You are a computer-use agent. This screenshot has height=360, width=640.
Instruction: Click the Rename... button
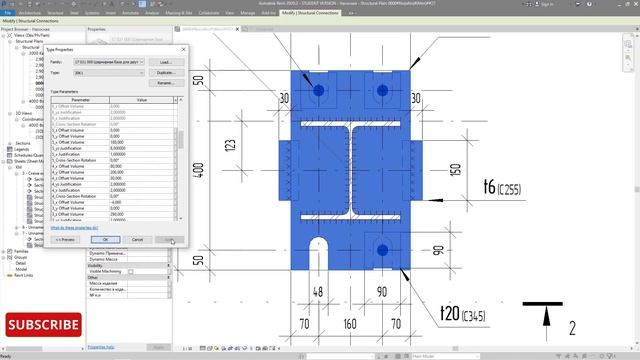coord(166,83)
